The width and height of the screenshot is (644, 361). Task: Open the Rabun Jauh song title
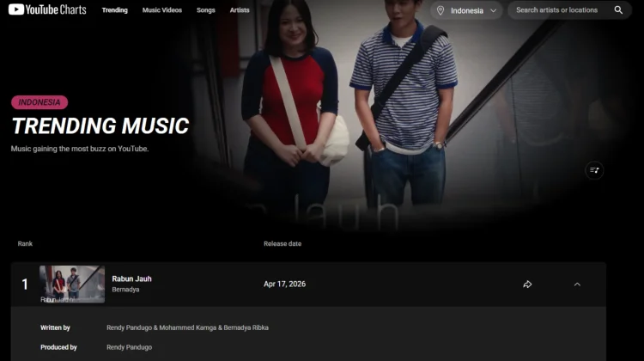(132, 278)
